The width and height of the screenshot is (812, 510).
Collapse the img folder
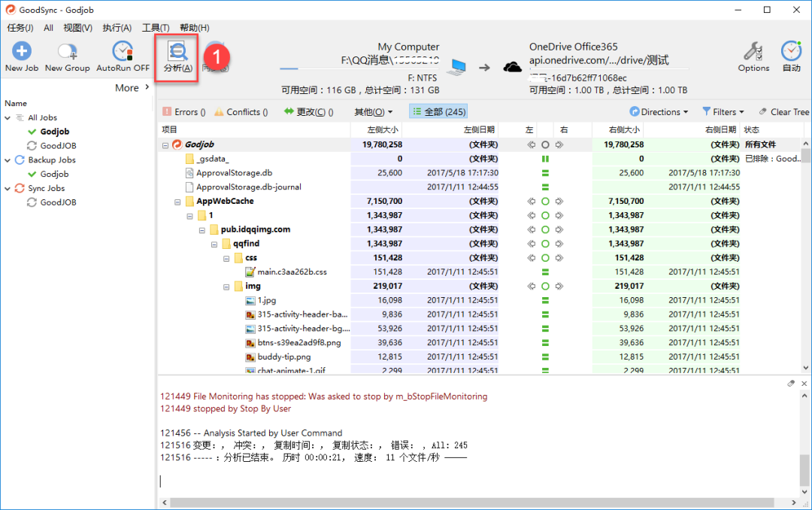226,287
